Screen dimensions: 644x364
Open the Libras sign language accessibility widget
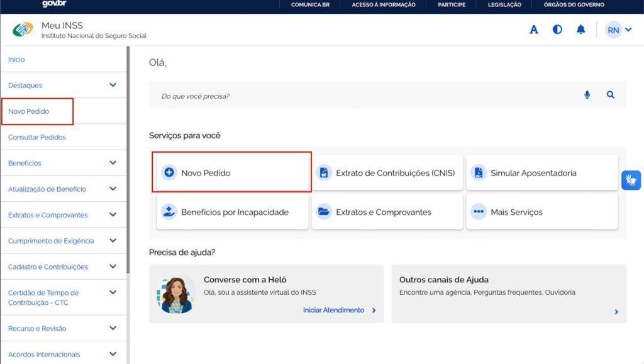click(x=631, y=180)
